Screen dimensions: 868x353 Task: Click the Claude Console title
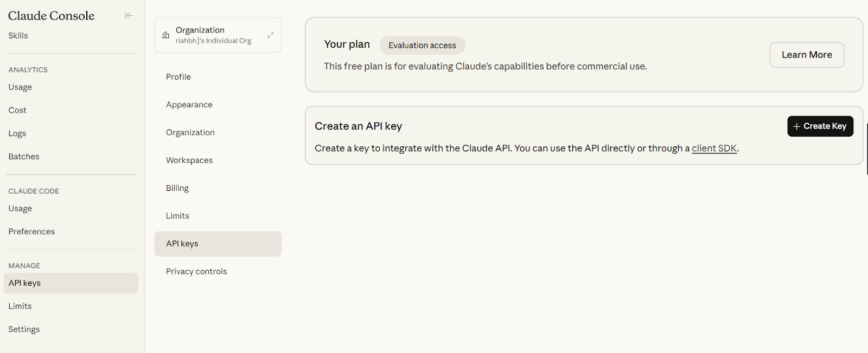coord(52,16)
